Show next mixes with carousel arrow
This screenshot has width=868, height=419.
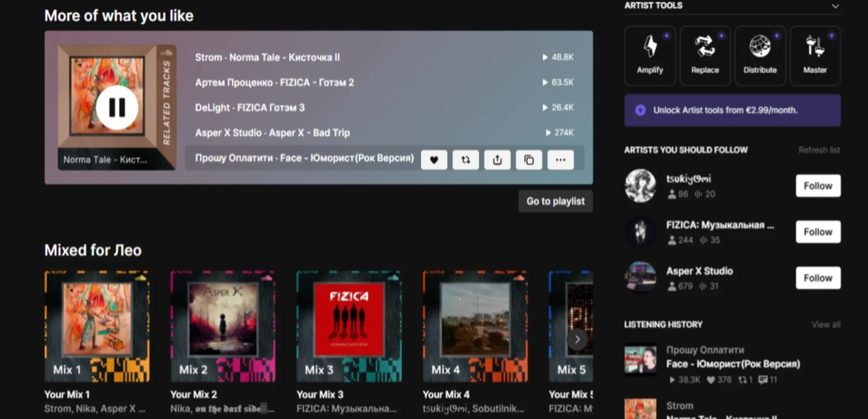point(577,339)
